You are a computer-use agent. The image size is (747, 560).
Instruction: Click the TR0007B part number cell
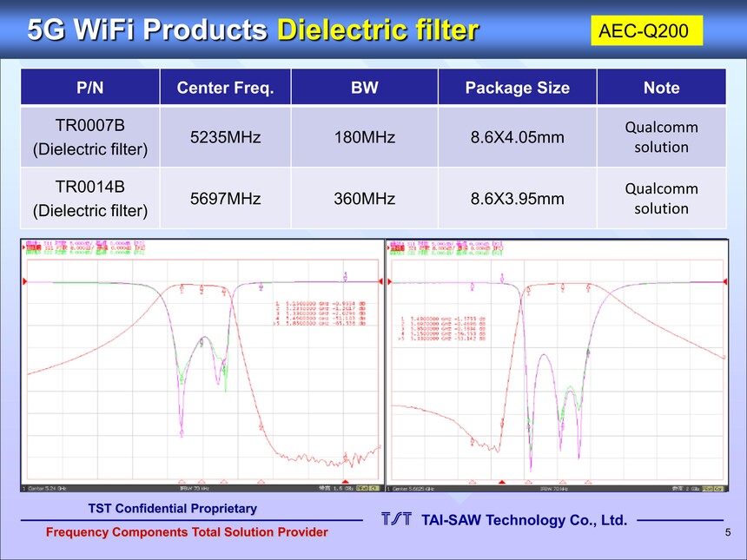[x=90, y=136]
